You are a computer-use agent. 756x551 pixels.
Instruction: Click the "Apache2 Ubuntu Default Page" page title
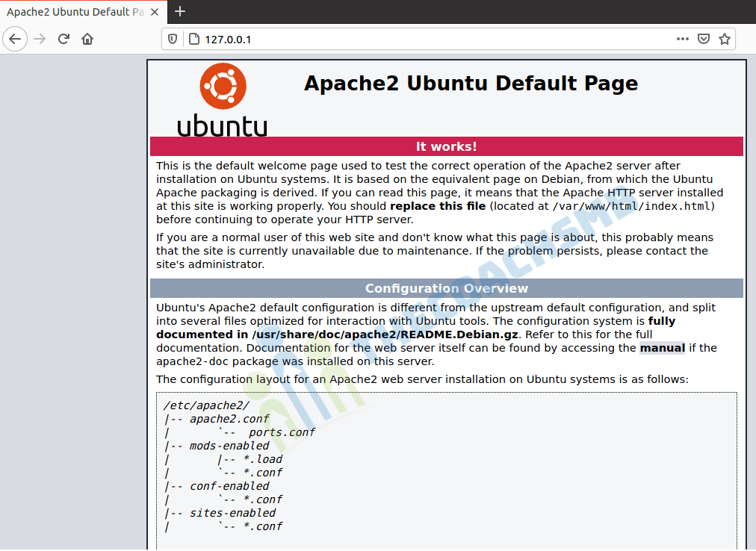[x=471, y=84]
